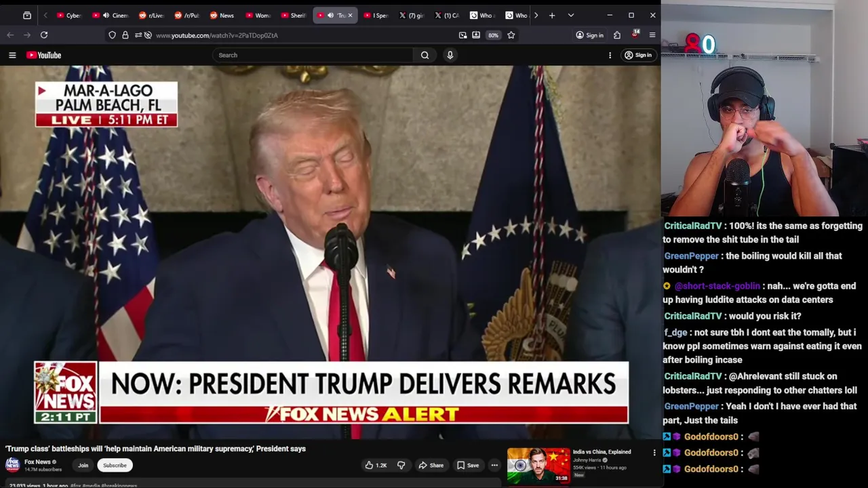Open the YouTube guide hamburger menu
The image size is (868, 488).
pos(12,55)
